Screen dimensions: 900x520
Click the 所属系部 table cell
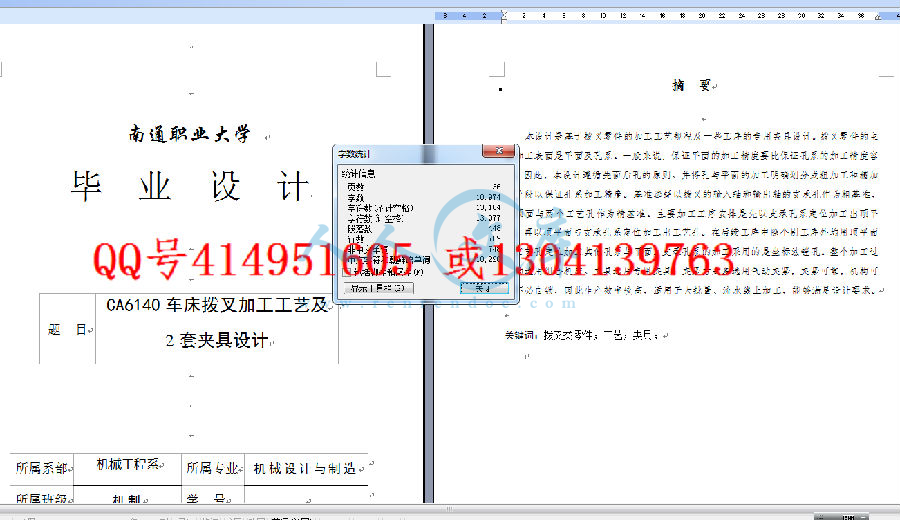(x=42, y=468)
